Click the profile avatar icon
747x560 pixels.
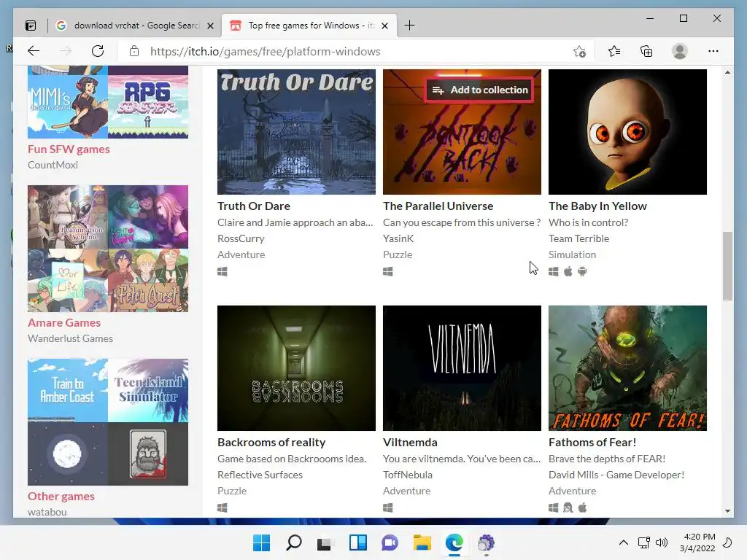680,51
